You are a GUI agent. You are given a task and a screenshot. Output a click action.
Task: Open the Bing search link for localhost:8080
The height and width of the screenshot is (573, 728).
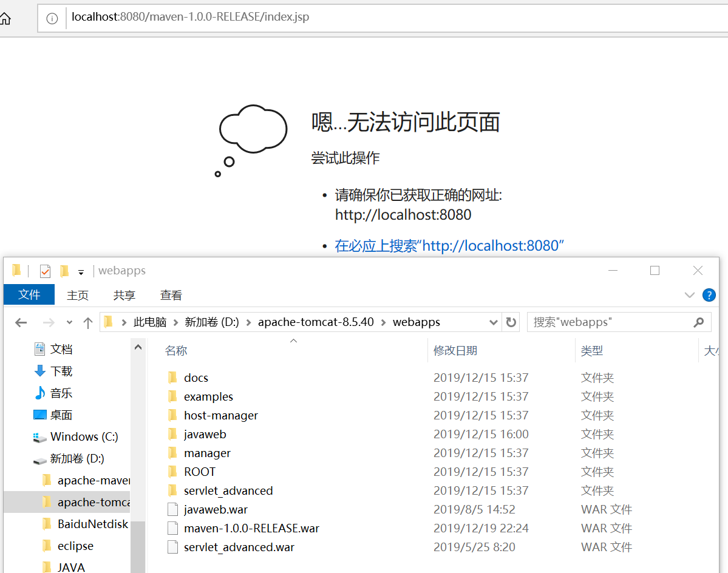pos(449,245)
